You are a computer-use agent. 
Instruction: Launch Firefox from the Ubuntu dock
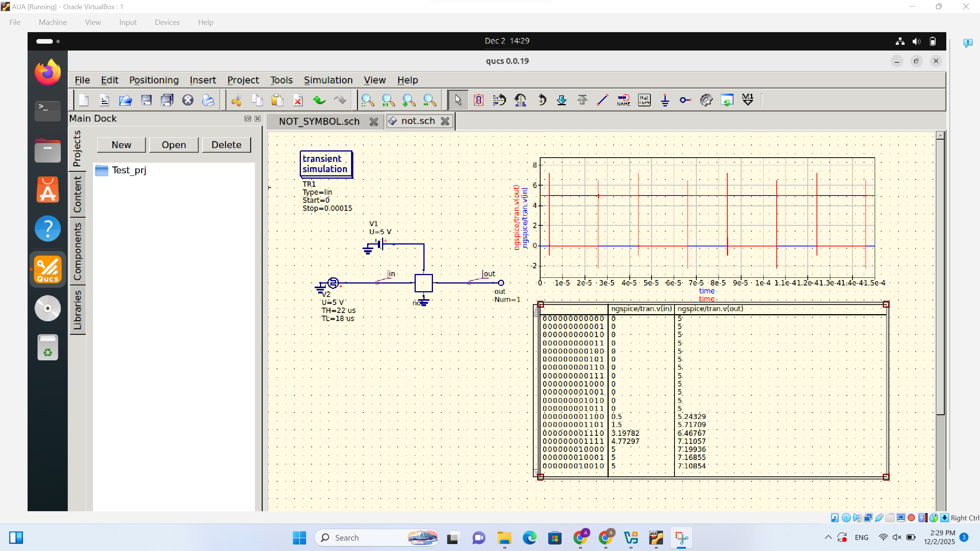pos(48,72)
